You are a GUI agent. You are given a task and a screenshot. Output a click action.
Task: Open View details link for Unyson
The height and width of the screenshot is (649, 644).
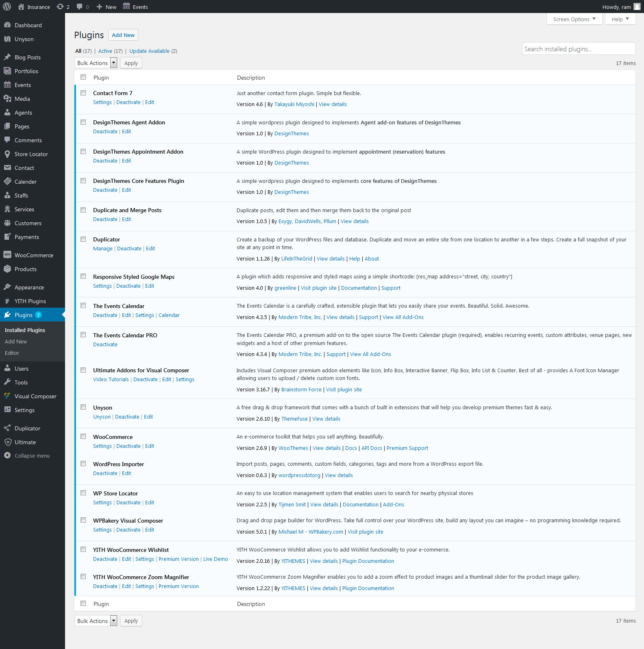(326, 419)
